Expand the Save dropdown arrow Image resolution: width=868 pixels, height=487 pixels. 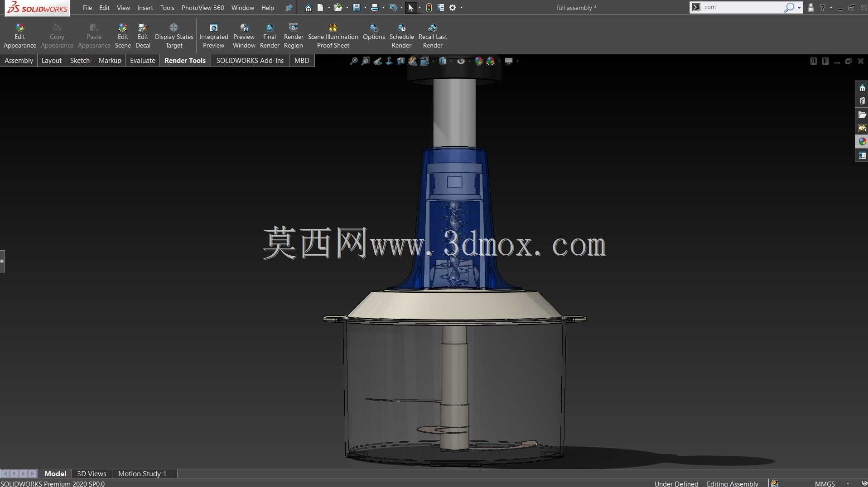365,8
